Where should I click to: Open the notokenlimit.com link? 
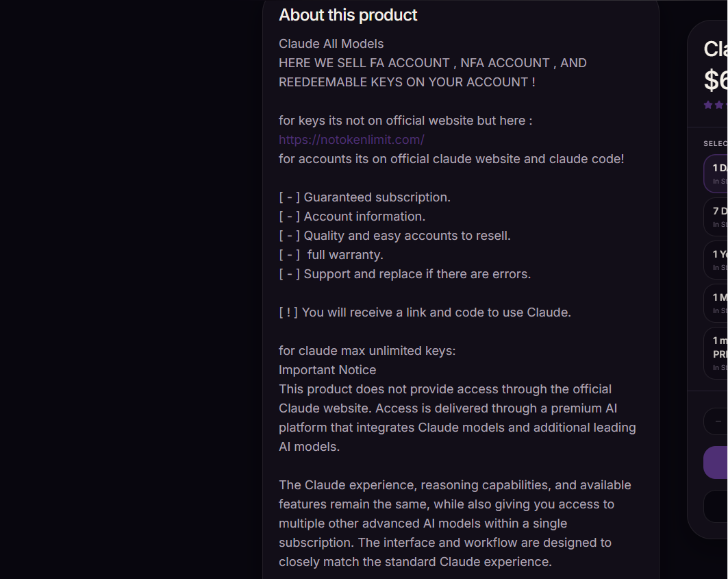click(351, 139)
